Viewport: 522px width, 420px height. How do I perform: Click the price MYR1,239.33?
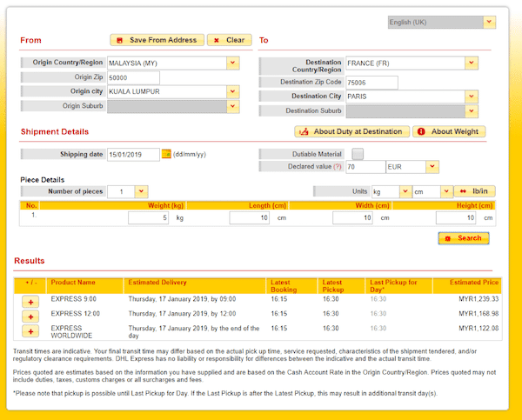pyautogui.click(x=478, y=299)
